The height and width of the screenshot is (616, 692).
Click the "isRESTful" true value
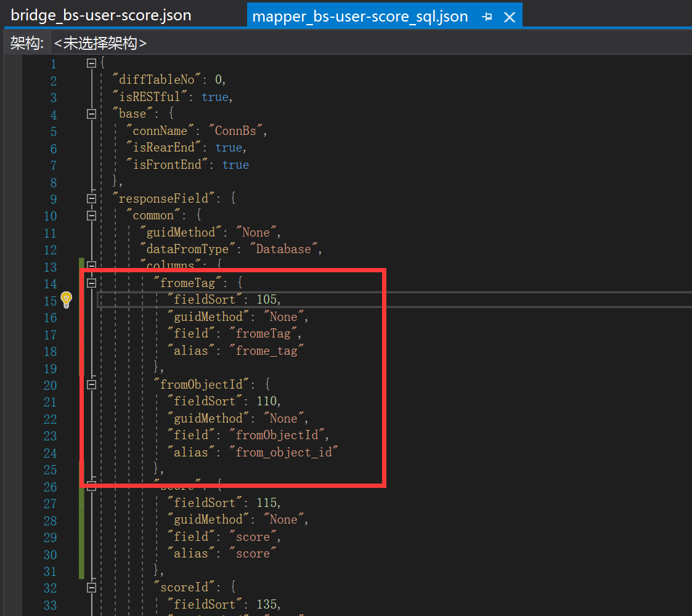click(x=215, y=97)
